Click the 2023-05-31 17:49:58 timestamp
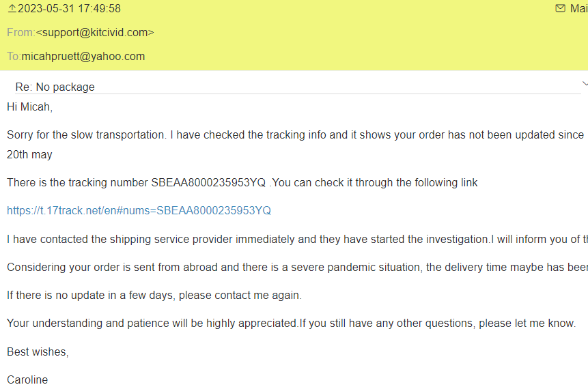This screenshot has height=387, width=588. 69,8
